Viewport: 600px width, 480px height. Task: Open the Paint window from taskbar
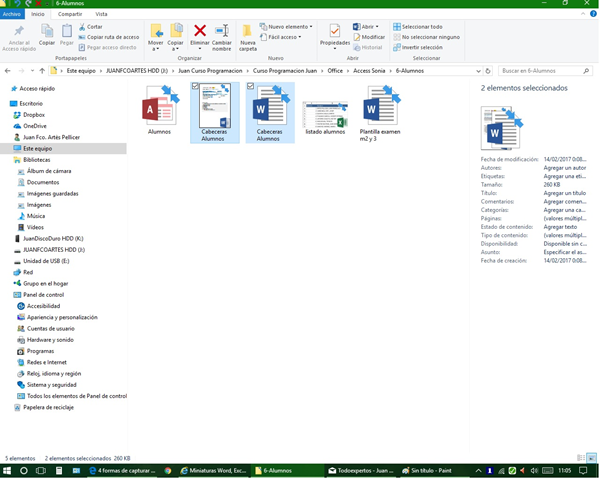(430, 470)
